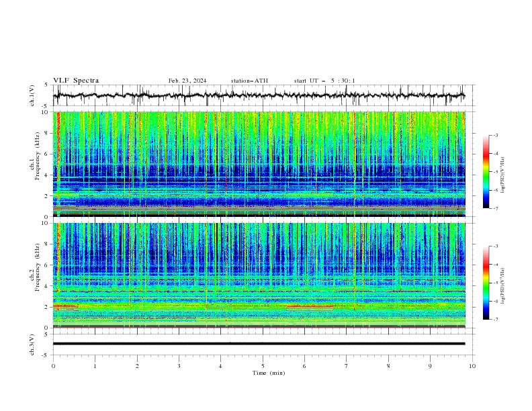Click the "-7" value on lower colorbar
The image size is (532, 411).
point(495,320)
